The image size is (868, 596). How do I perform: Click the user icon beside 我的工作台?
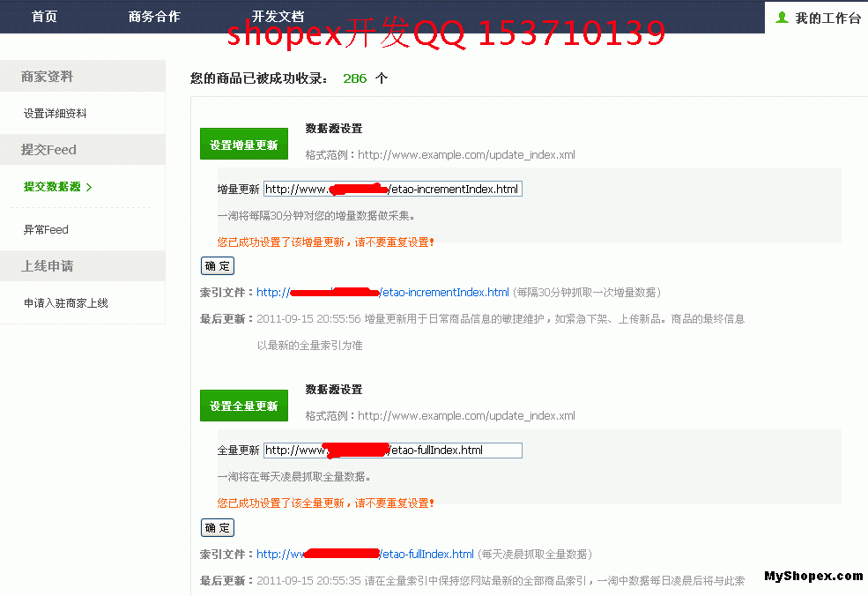[782, 17]
